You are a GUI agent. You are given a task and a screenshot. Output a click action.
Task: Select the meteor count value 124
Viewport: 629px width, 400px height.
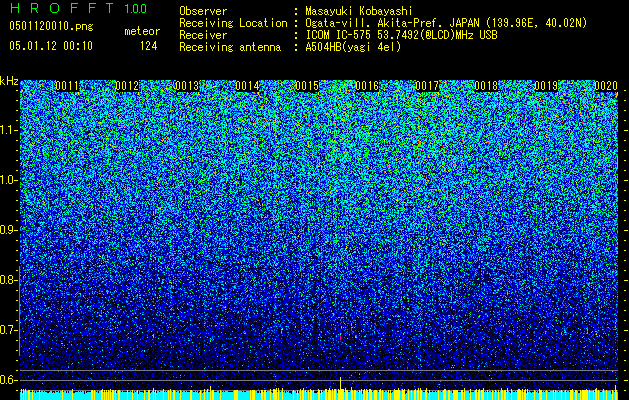(148, 46)
